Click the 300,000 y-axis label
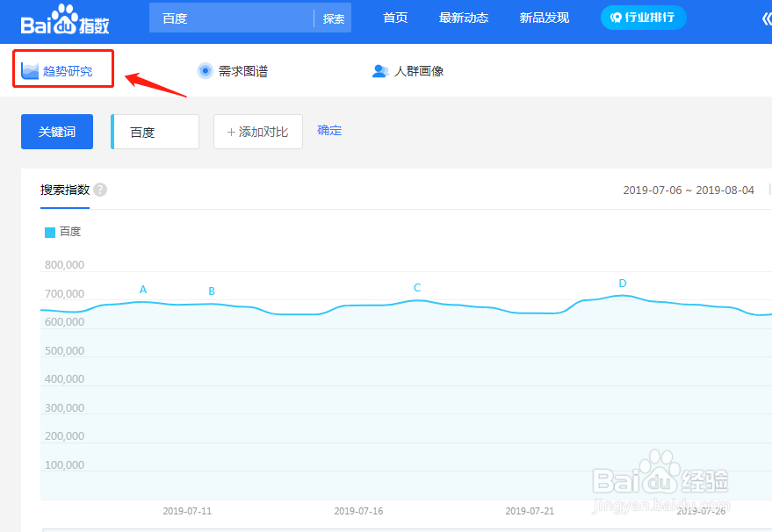The width and height of the screenshot is (772, 532). coord(64,408)
